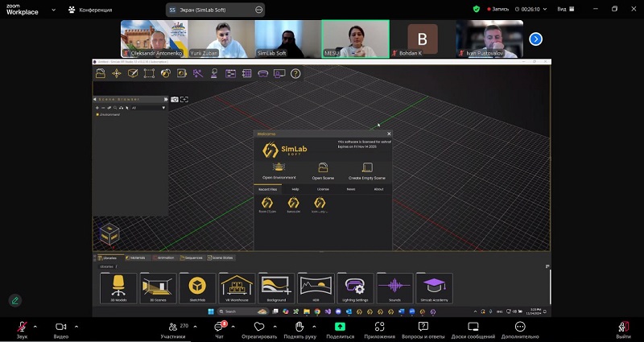644x342 pixels.
Task: Open the question mark help icon
Action: pos(295,73)
